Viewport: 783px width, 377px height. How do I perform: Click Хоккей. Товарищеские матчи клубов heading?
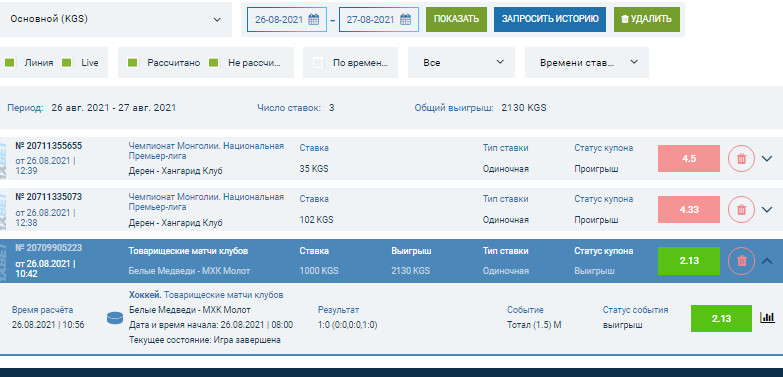tap(206, 295)
